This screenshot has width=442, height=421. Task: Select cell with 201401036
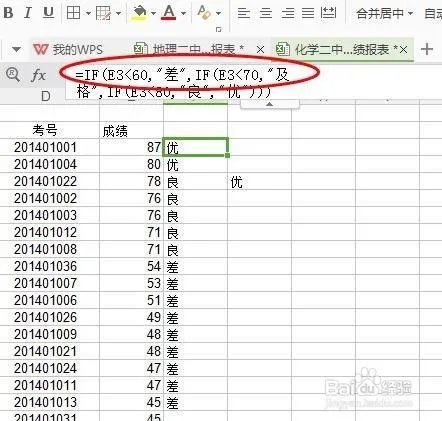tap(50, 266)
